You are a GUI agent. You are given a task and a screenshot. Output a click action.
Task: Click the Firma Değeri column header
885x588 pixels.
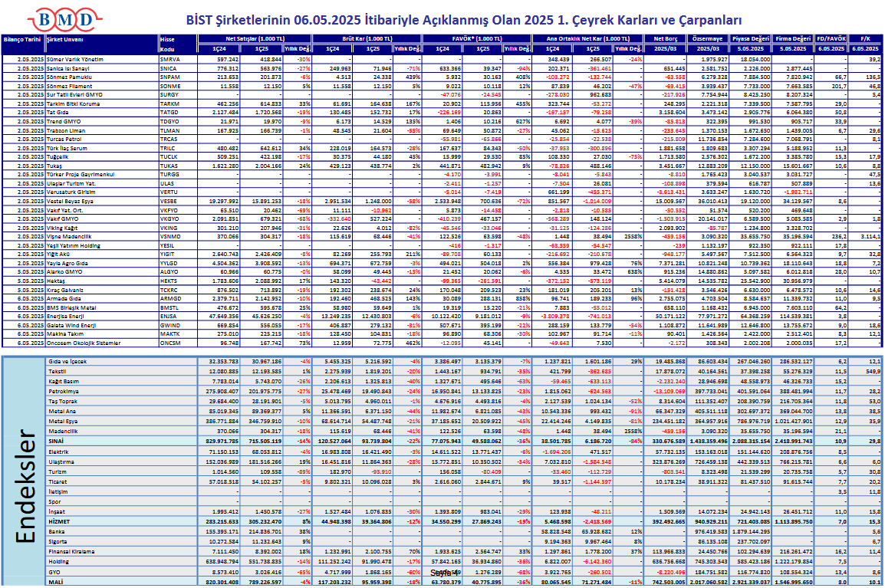tap(793, 39)
